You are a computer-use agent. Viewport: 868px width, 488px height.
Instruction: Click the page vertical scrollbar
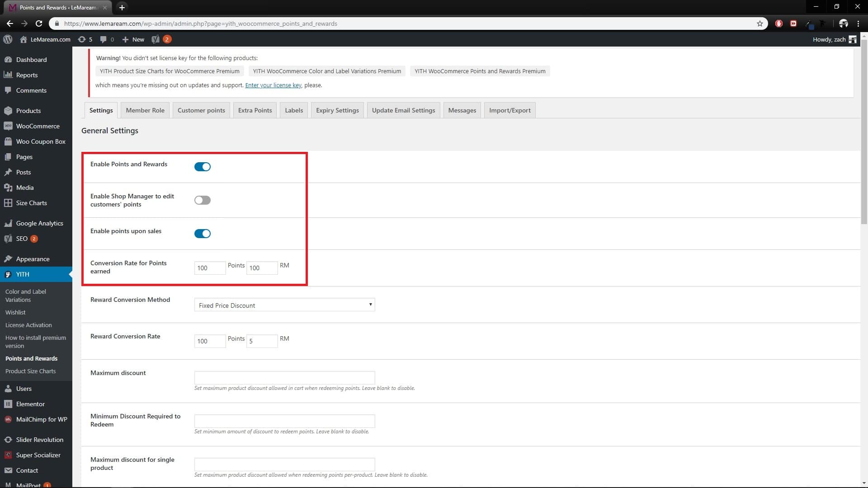864,131
